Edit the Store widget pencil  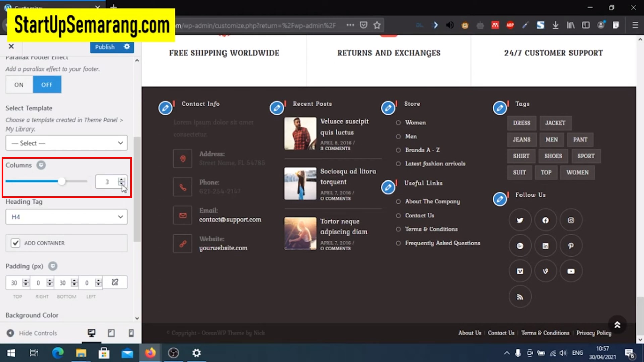(388, 108)
